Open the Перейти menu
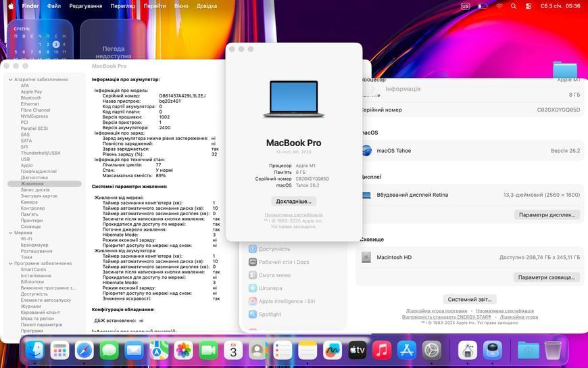This screenshot has height=368, width=588. point(155,6)
